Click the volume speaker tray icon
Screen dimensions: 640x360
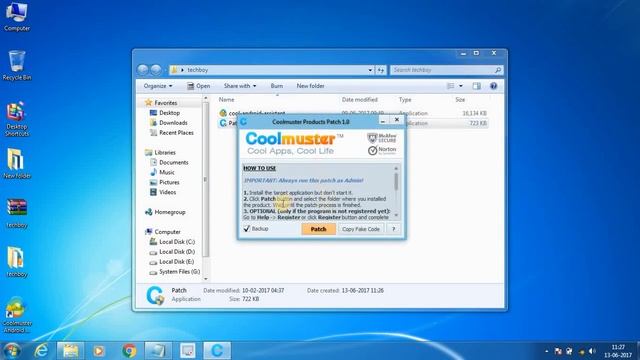[592, 351]
